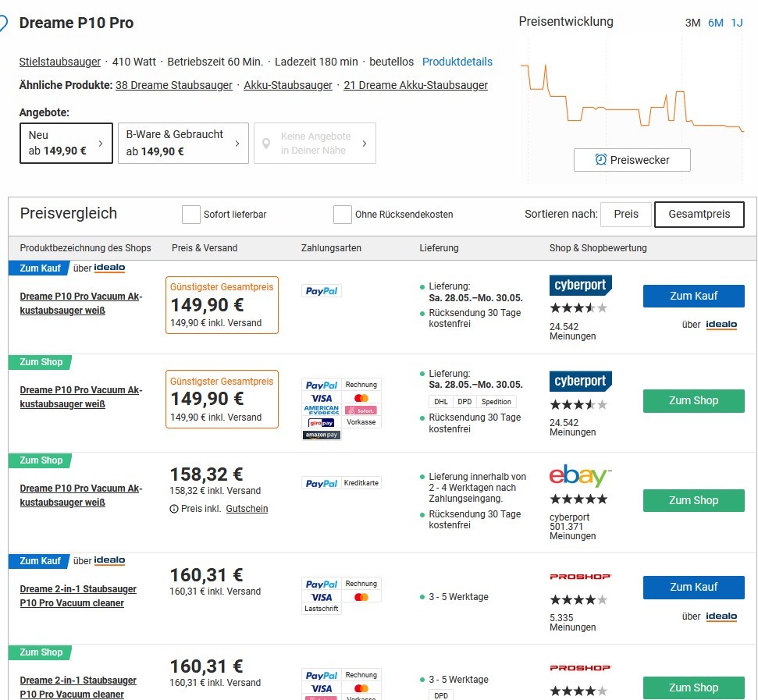Open product title in Proshop's Zum Kauf offer
758x700 pixels.
[78, 595]
